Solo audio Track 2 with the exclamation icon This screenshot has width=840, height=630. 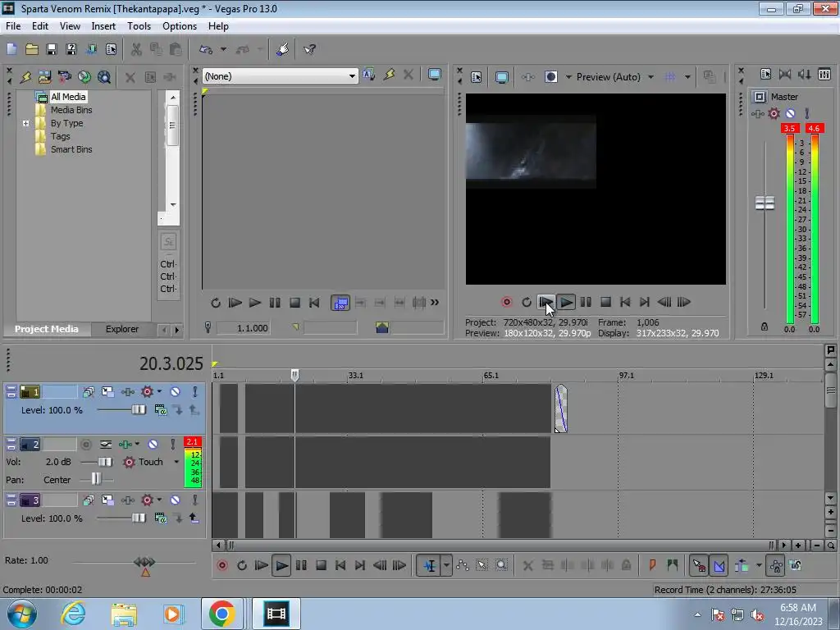[172, 444]
